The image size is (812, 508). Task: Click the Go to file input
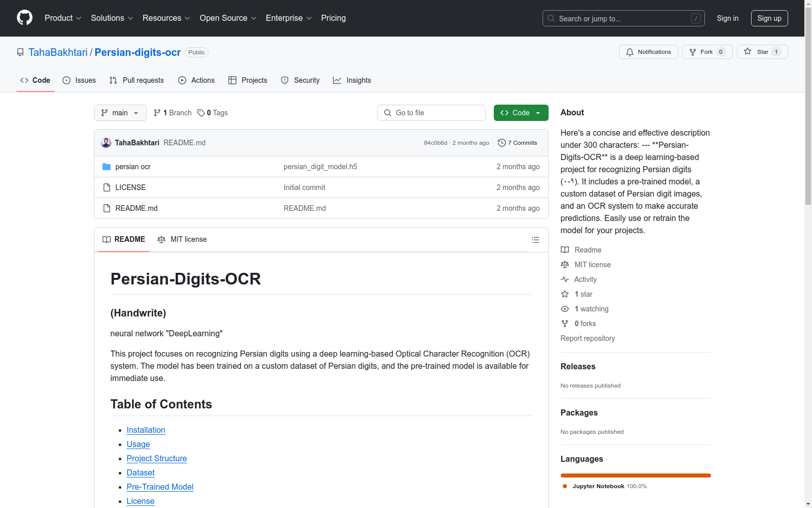(431, 113)
